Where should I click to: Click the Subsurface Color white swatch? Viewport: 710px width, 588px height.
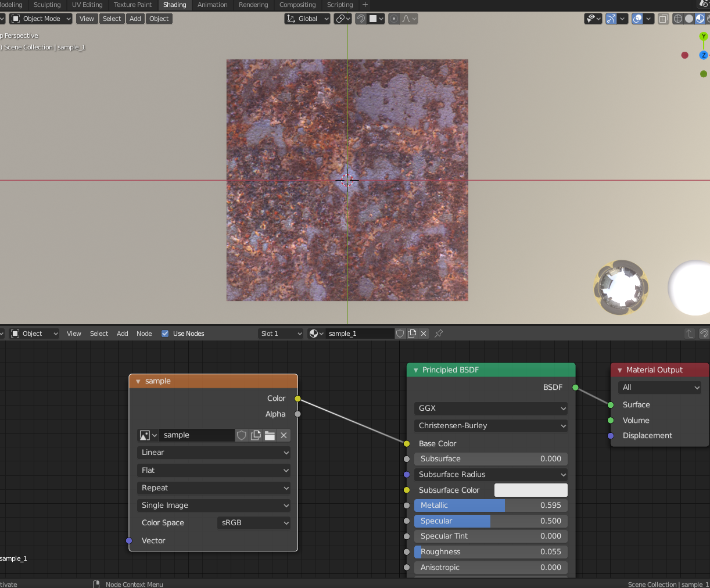click(x=530, y=490)
